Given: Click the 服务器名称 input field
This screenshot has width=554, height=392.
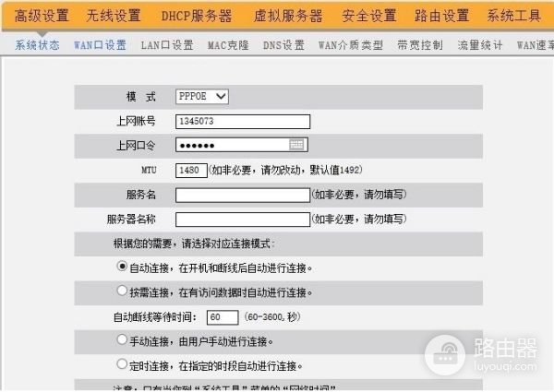Looking at the screenshot, I should click(x=243, y=220).
